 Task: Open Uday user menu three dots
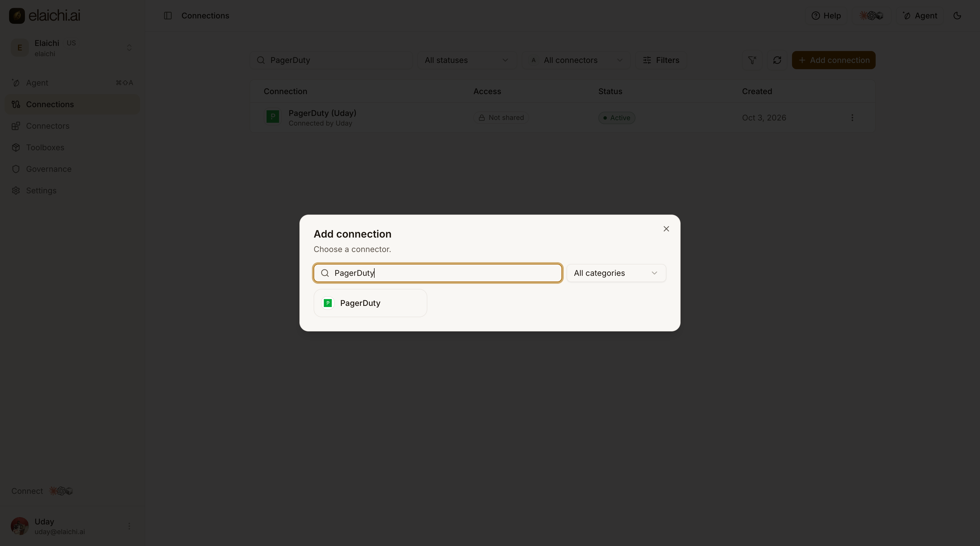(x=129, y=526)
